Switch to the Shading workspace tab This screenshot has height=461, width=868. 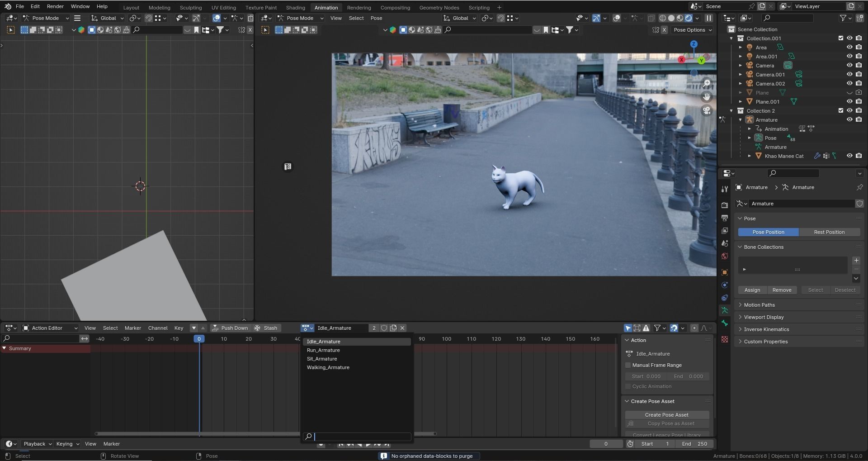point(295,7)
